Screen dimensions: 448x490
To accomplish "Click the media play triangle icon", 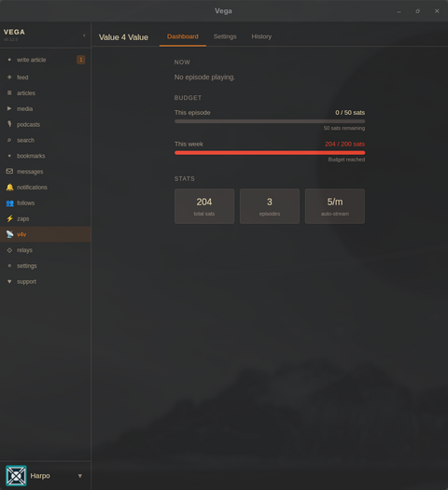I will point(9,108).
